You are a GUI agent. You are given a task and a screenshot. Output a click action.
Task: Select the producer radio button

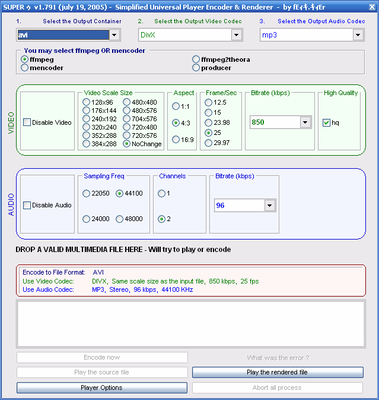(x=196, y=68)
